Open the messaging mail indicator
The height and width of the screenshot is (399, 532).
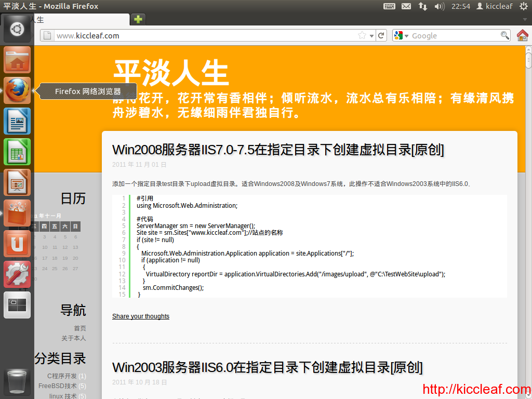[x=406, y=6]
